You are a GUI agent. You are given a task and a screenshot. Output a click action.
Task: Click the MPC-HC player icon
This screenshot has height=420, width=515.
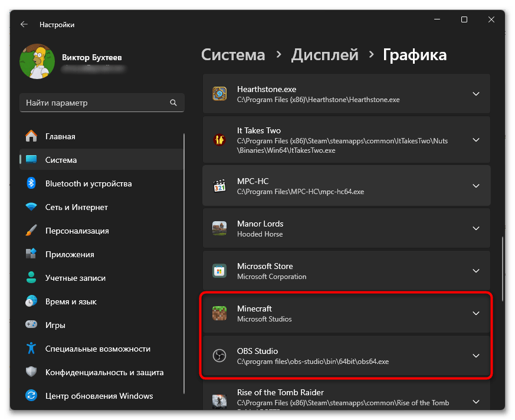point(219,186)
